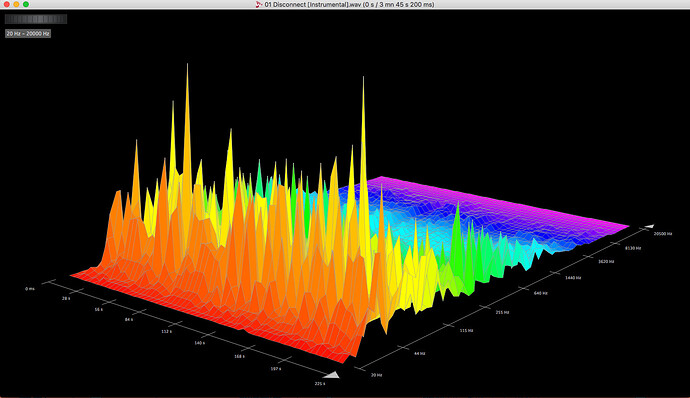Screen dimensions: 690x398
Task: Click the 640 Hz frequency axis label
Action: coord(541,293)
